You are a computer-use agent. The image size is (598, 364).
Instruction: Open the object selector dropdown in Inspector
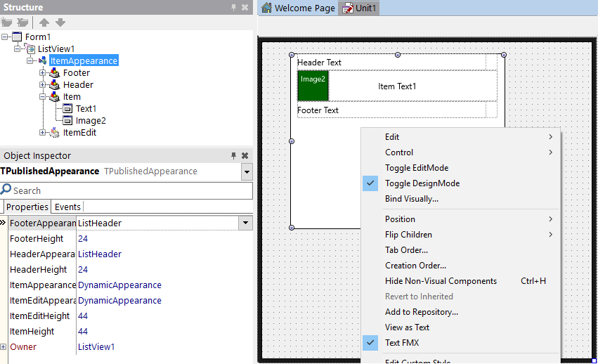coord(247,171)
